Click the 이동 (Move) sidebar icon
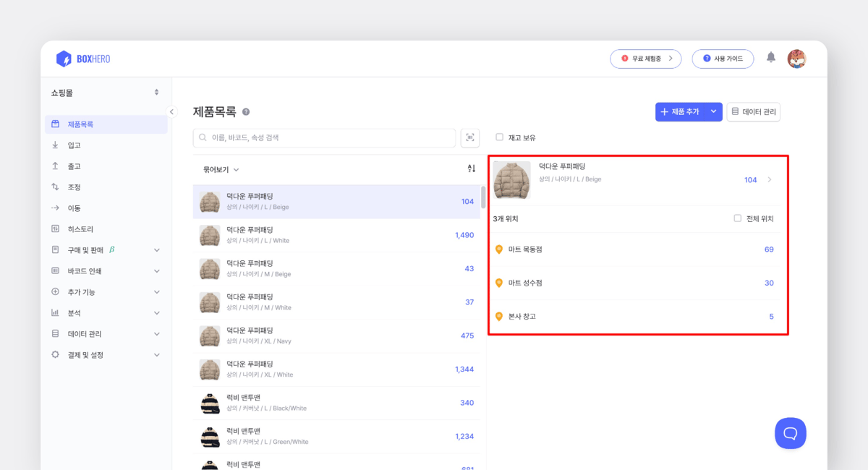Viewport: 868px width, 470px height. [x=55, y=207]
